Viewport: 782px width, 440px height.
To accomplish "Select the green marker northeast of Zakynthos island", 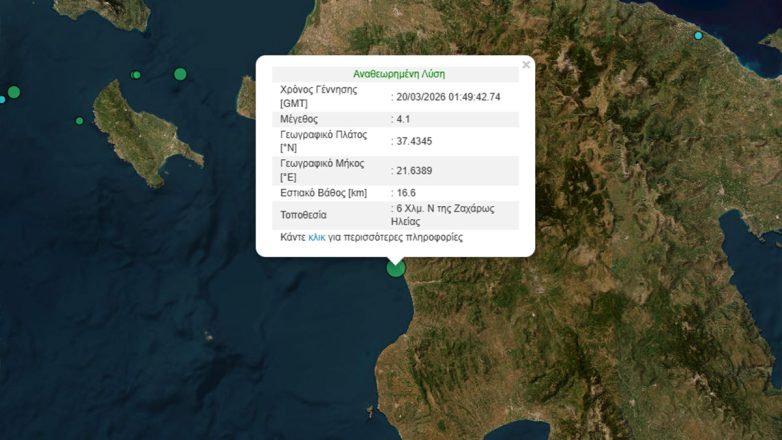I will (x=180, y=73).
